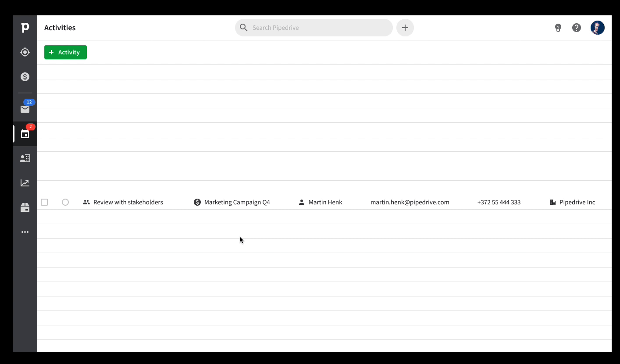Open the More ellipsis menu in sidebar

point(25,232)
